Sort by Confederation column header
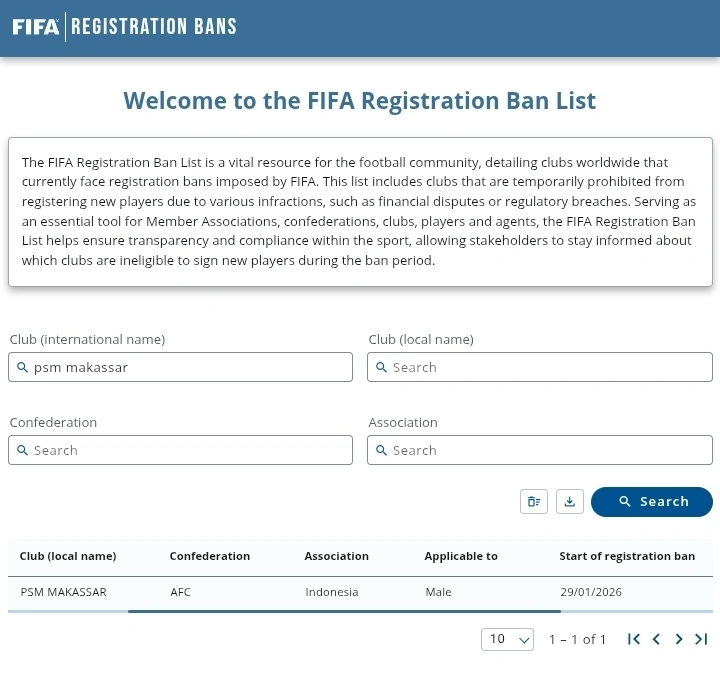The image size is (720, 678). pos(210,556)
